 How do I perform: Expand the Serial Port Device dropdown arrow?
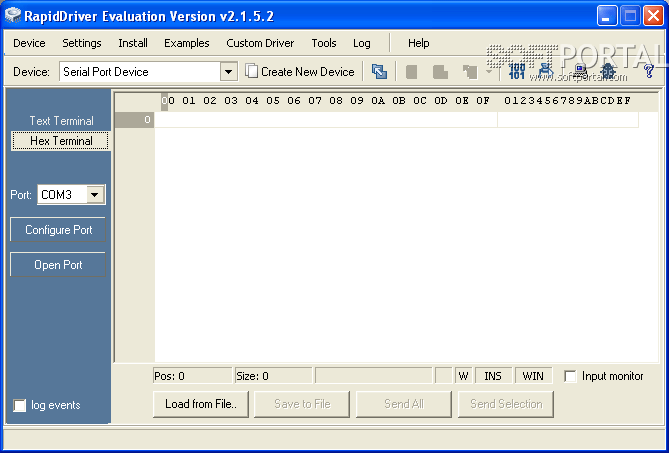click(229, 72)
